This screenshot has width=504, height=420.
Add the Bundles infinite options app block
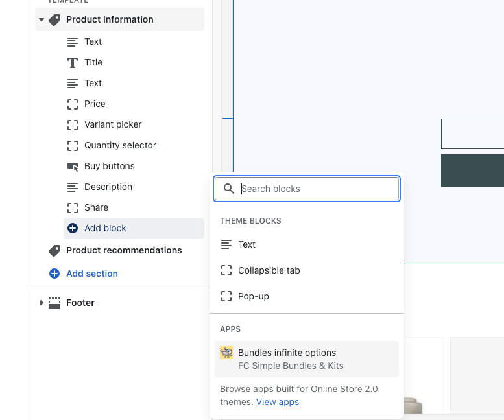(307, 359)
